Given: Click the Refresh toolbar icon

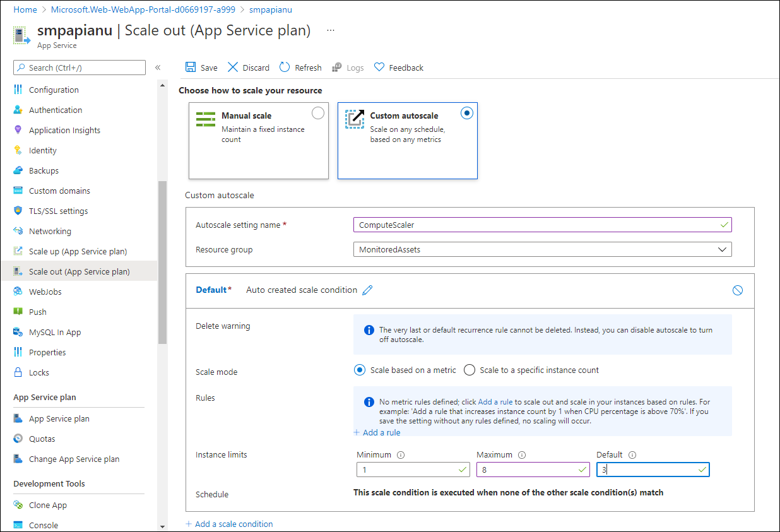Looking at the screenshot, I should [283, 67].
